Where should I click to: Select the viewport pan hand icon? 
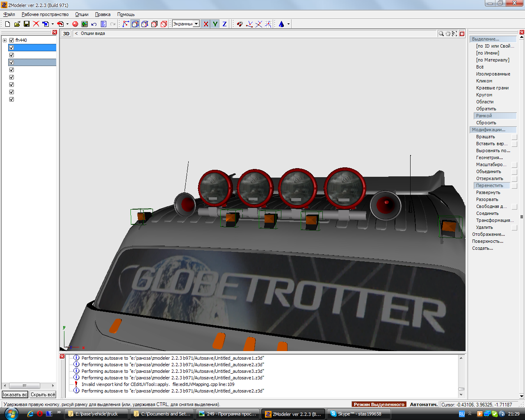point(448,34)
